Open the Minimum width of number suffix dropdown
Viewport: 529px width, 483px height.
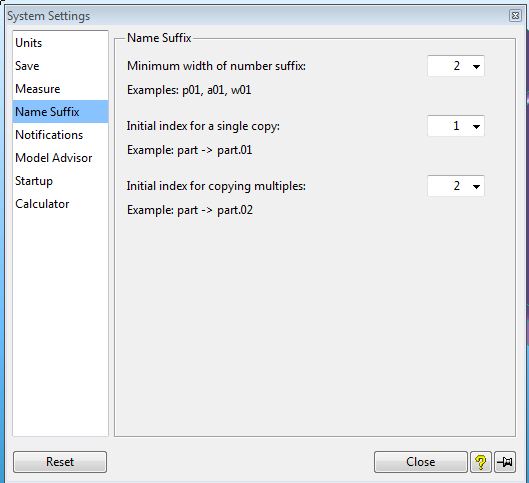click(x=456, y=66)
